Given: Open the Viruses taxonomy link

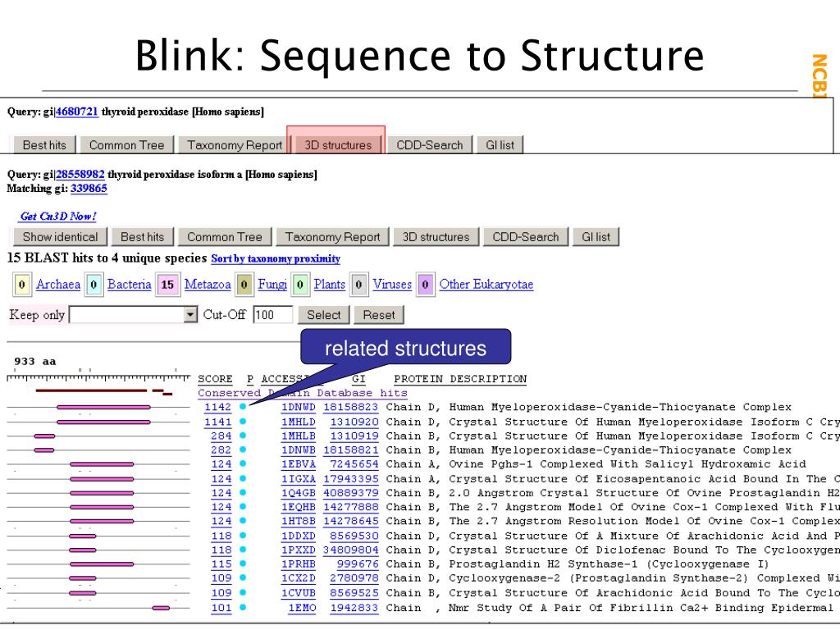Looking at the screenshot, I should pos(392,285).
